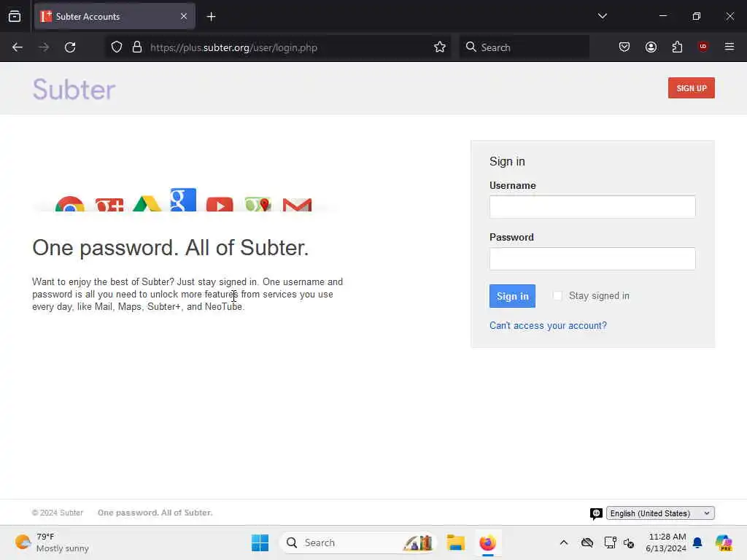
Task: Click the Firefox taskbar icon
Action: coord(487,542)
